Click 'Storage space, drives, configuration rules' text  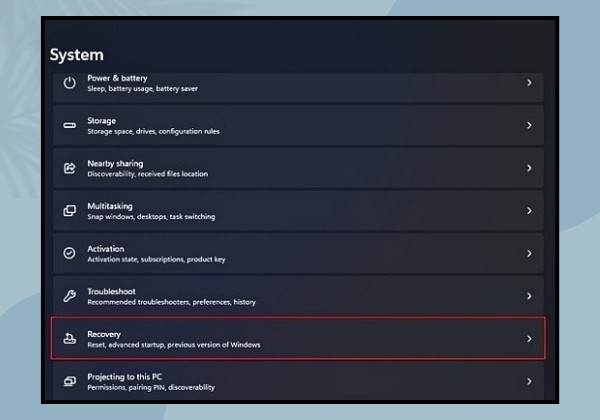(153, 132)
